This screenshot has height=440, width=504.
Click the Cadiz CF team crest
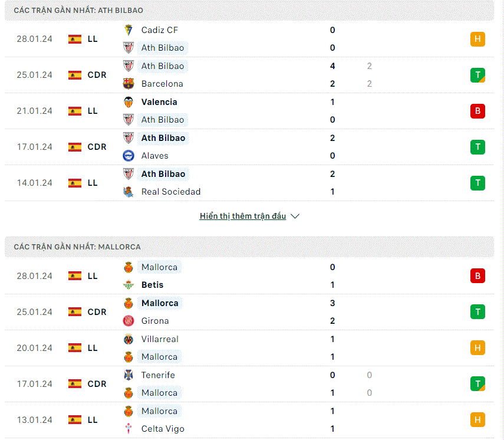coord(129,30)
